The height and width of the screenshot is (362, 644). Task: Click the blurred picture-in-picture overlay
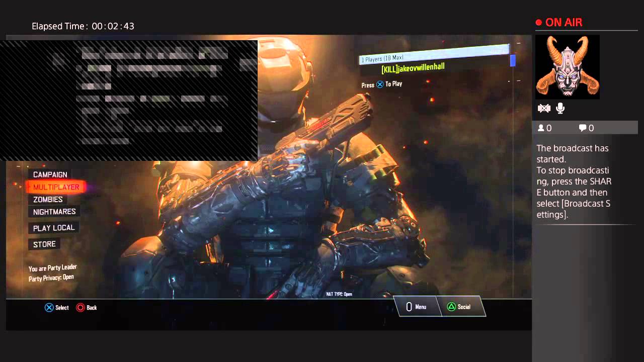(129, 101)
